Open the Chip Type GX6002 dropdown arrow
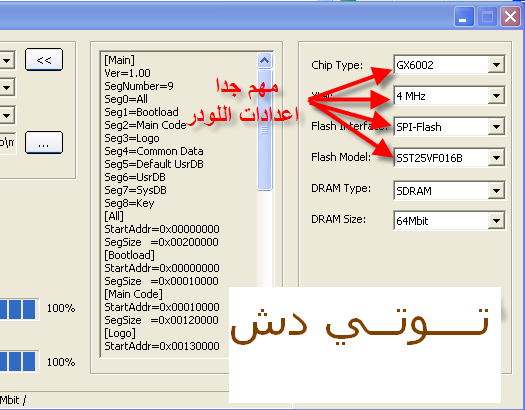525x410 pixels. coord(496,65)
